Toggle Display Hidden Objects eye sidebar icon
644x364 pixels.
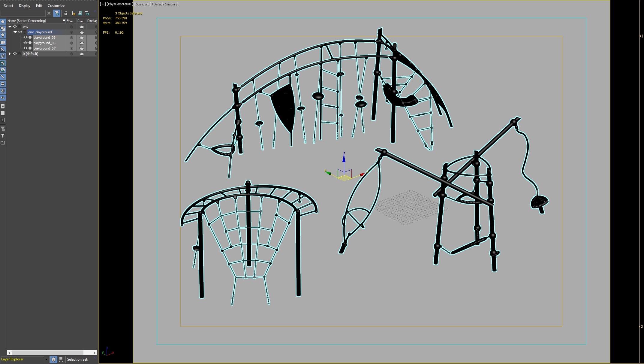3,98
